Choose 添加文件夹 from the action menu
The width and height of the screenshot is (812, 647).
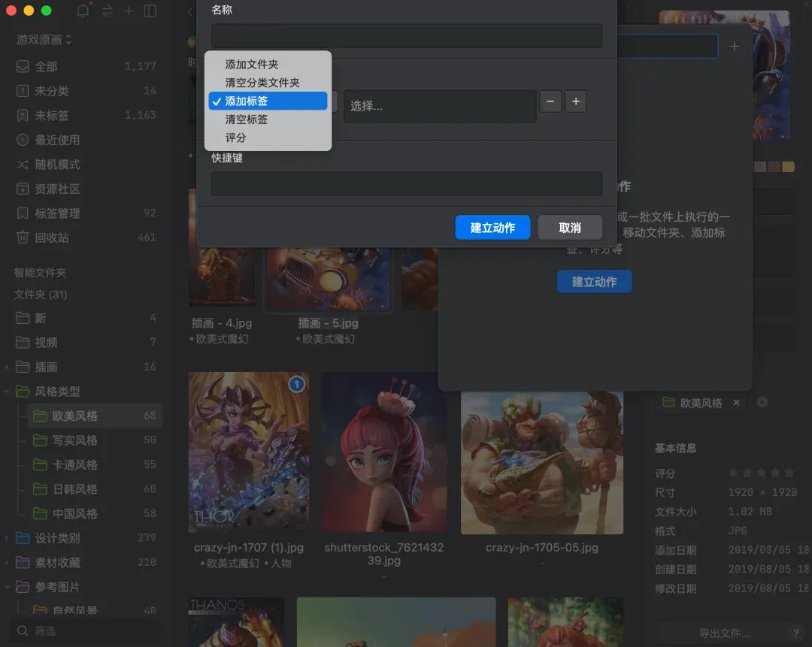268,64
